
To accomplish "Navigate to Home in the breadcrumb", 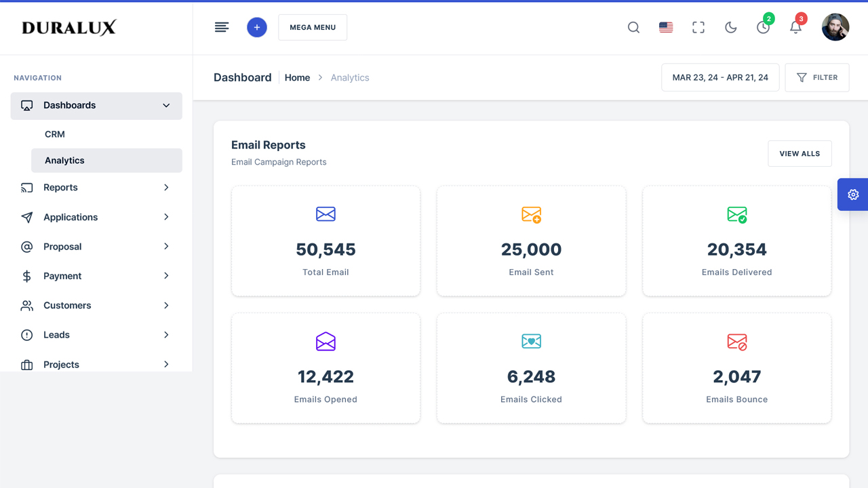I will click(x=297, y=77).
